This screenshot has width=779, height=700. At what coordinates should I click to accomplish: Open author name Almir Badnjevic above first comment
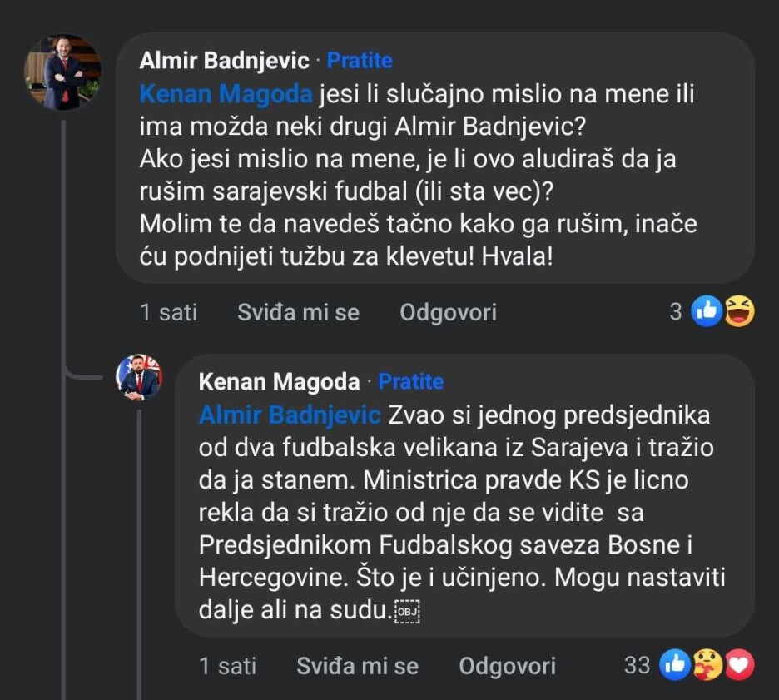tap(224, 61)
